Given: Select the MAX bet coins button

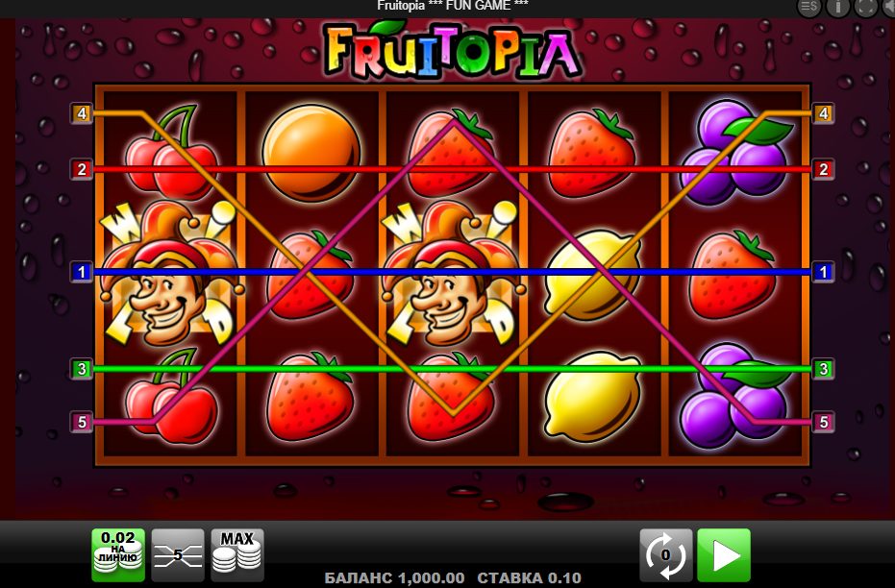Looking at the screenshot, I should (x=236, y=555).
